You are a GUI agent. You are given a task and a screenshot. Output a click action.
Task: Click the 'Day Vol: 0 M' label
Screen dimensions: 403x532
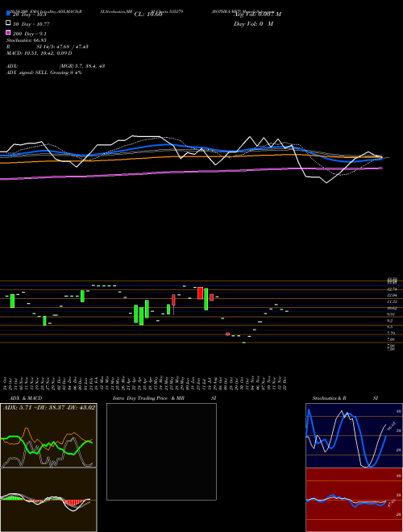click(253, 24)
